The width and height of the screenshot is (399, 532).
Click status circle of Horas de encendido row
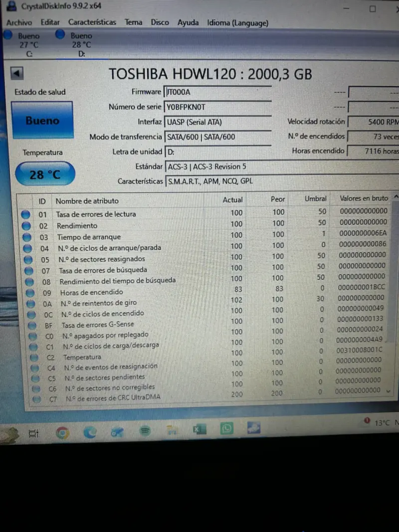point(30,293)
